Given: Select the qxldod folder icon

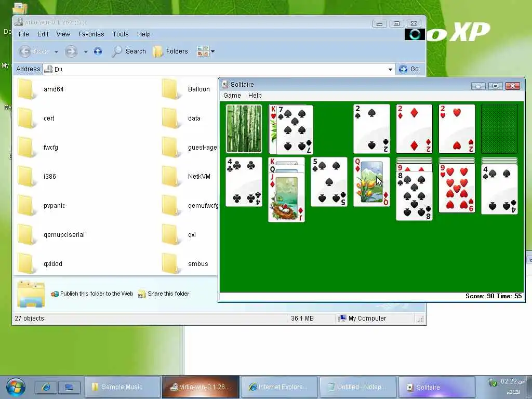Looking at the screenshot, I should click(26, 264).
